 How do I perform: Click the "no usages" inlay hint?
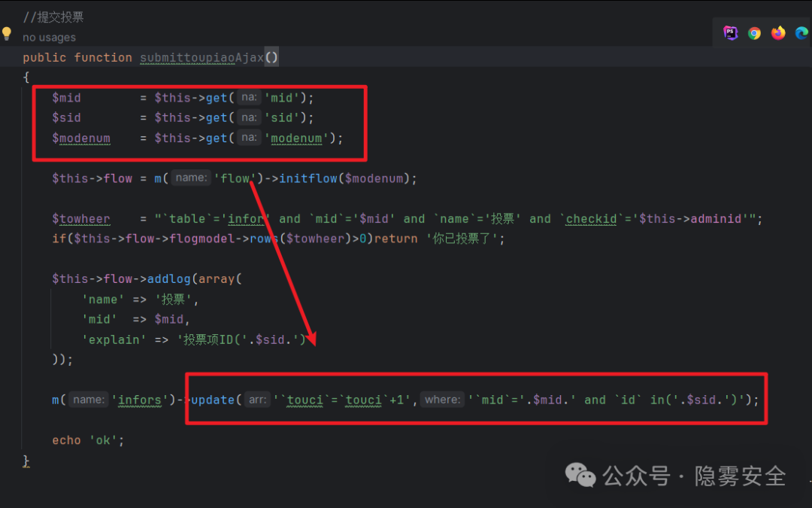pyautogui.click(x=49, y=38)
